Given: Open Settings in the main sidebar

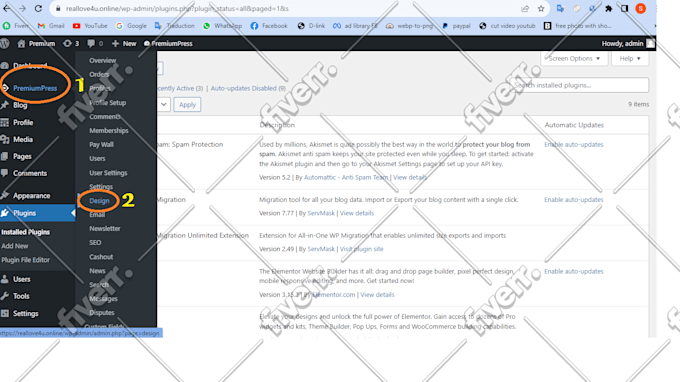Looking at the screenshot, I should click(x=25, y=313).
